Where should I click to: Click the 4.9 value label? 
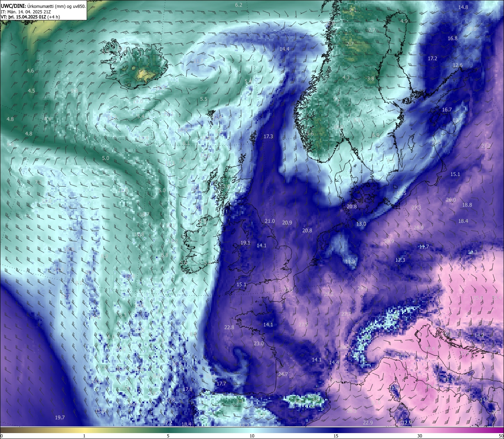[404, 21]
